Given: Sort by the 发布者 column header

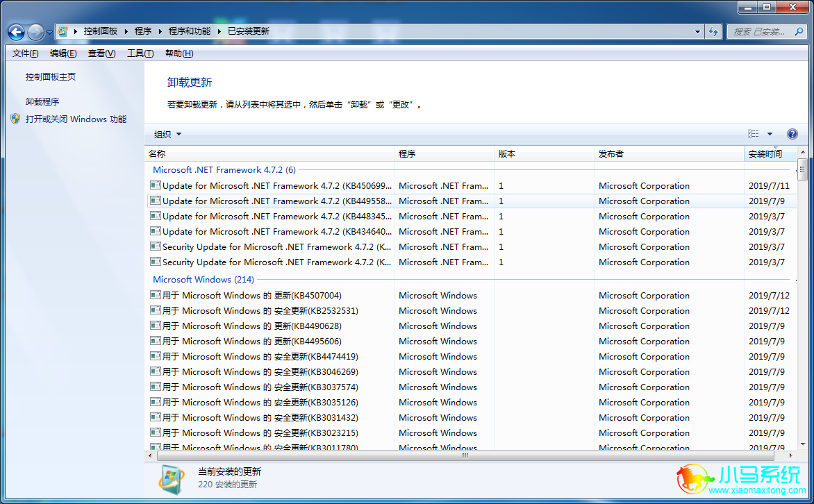Looking at the screenshot, I should pyautogui.click(x=669, y=153).
